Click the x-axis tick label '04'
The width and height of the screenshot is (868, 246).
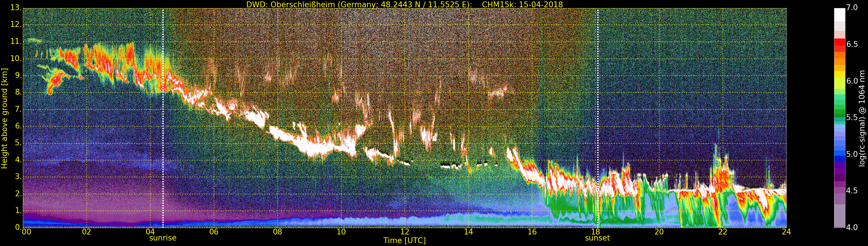(150, 232)
